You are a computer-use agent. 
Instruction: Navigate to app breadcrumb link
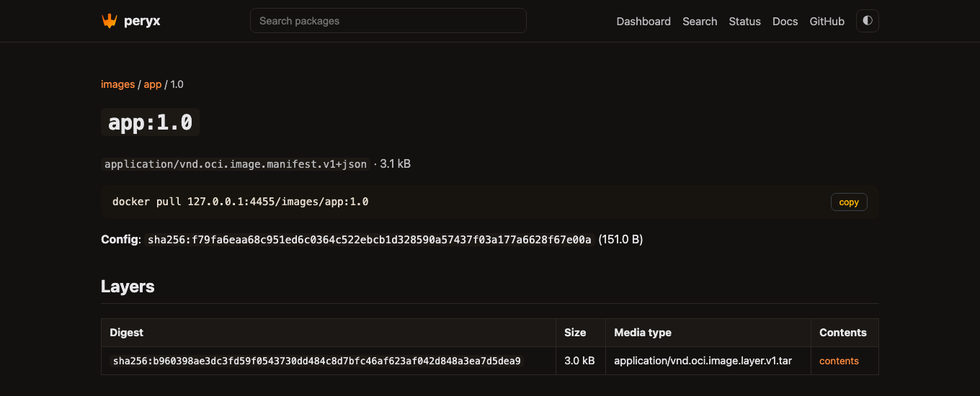[153, 84]
